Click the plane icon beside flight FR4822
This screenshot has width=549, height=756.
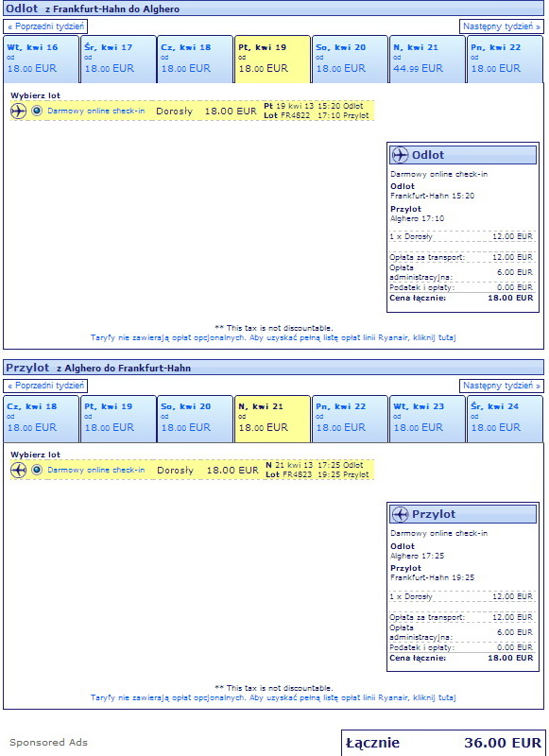(x=18, y=111)
